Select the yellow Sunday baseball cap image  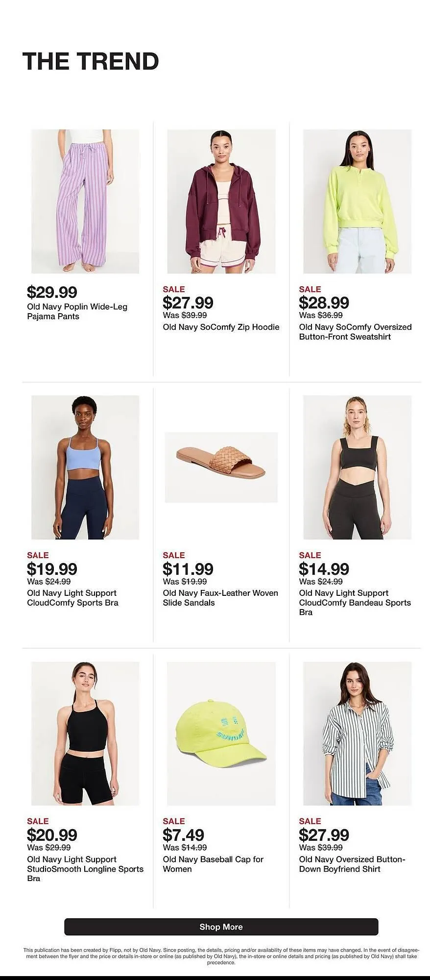point(221,734)
